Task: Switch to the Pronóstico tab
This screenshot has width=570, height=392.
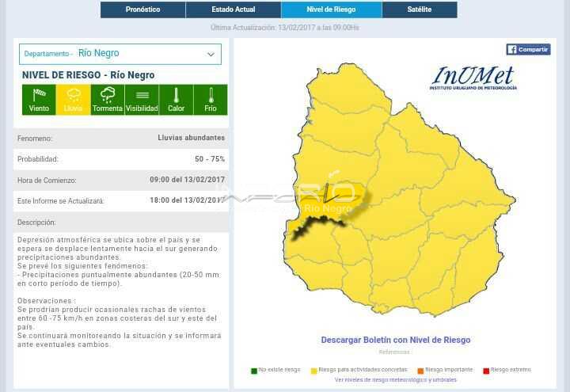Action: pos(142,10)
